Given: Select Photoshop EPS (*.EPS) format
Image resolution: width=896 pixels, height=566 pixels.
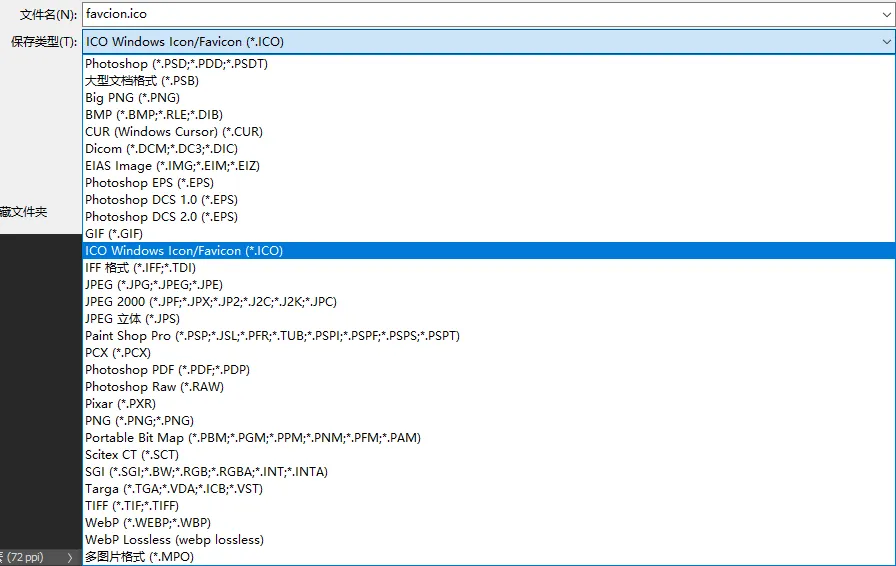Looking at the screenshot, I should (489, 183).
